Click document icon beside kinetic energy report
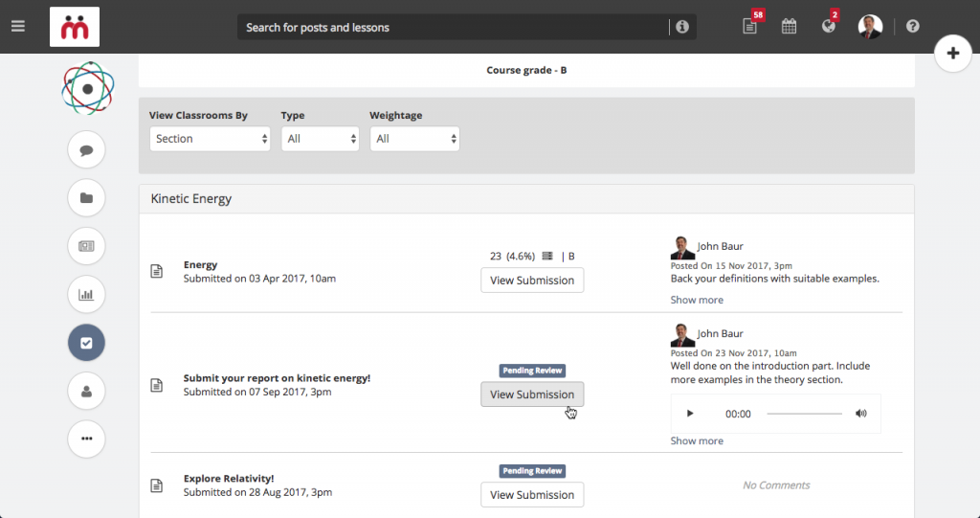Viewport: 980px width, 518px height. [157, 385]
